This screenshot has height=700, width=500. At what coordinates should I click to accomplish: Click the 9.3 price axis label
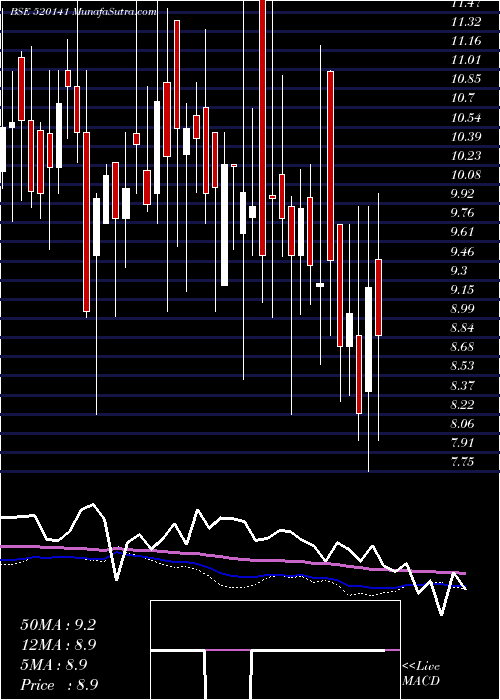[x=460, y=271]
